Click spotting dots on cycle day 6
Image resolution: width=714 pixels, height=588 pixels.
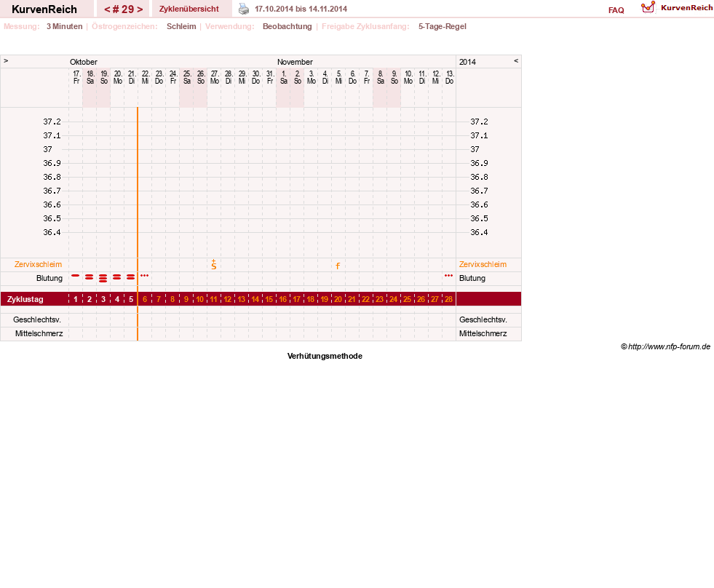tap(144, 276)
